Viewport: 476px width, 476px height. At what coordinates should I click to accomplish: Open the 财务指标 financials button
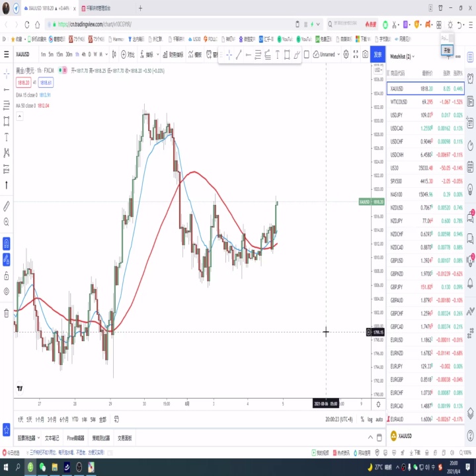point(173,54)
